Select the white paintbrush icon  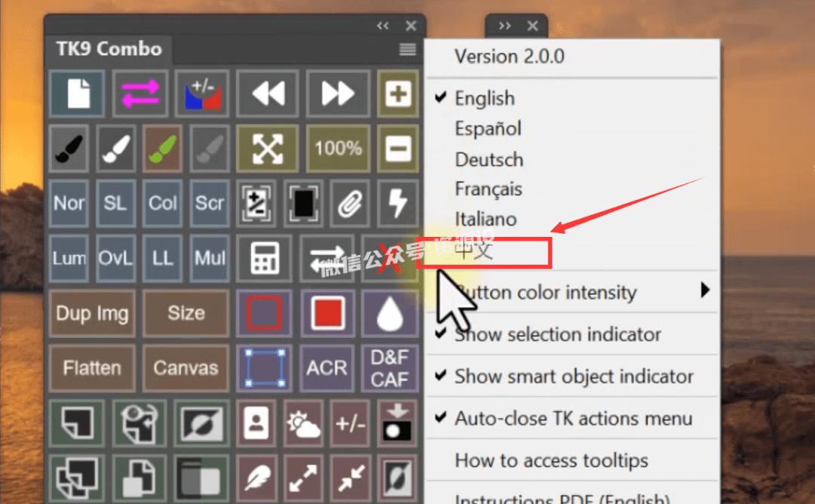pyautogui.click(x=116, y=149)
